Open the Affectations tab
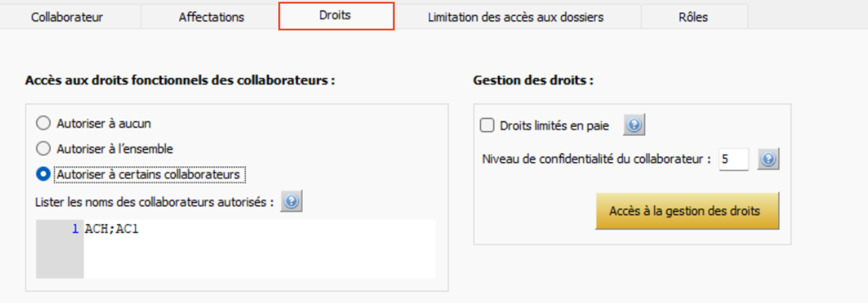 click(x=211, y=17)
